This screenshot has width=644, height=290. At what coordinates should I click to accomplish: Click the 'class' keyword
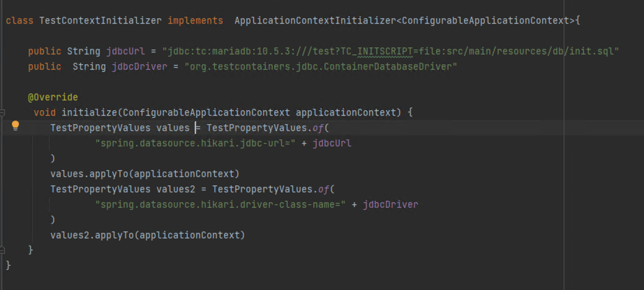coord(20,20)
